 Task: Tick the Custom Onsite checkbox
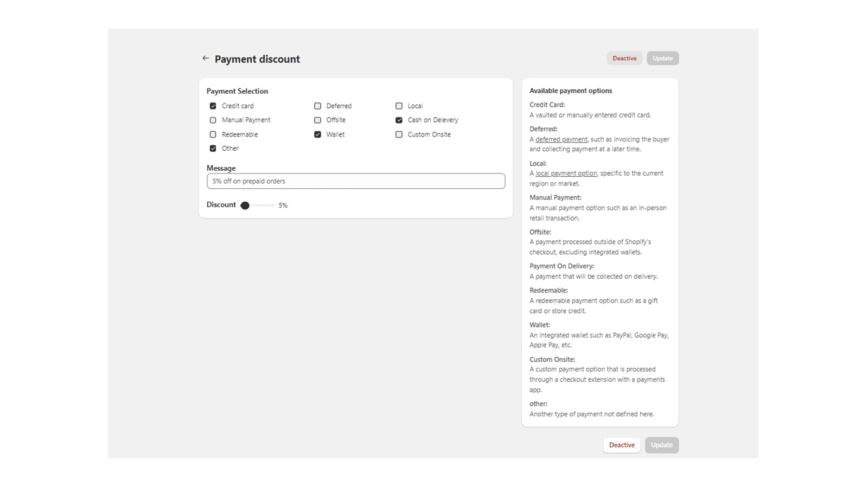tap(399, 134)
